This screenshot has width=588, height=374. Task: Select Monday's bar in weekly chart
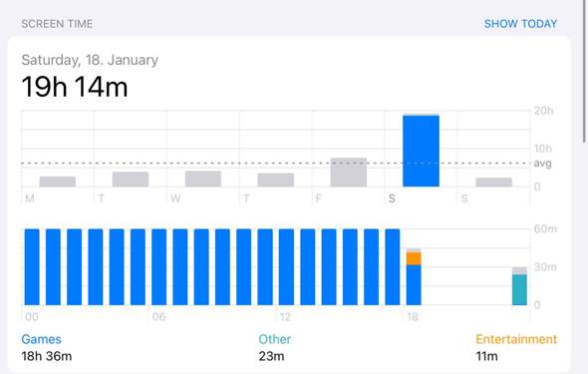(58, 182)
